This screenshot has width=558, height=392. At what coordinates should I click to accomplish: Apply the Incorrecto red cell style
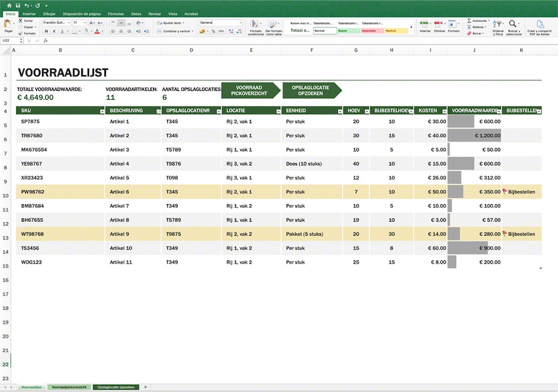pyautogui.click(x=373, y=31)
